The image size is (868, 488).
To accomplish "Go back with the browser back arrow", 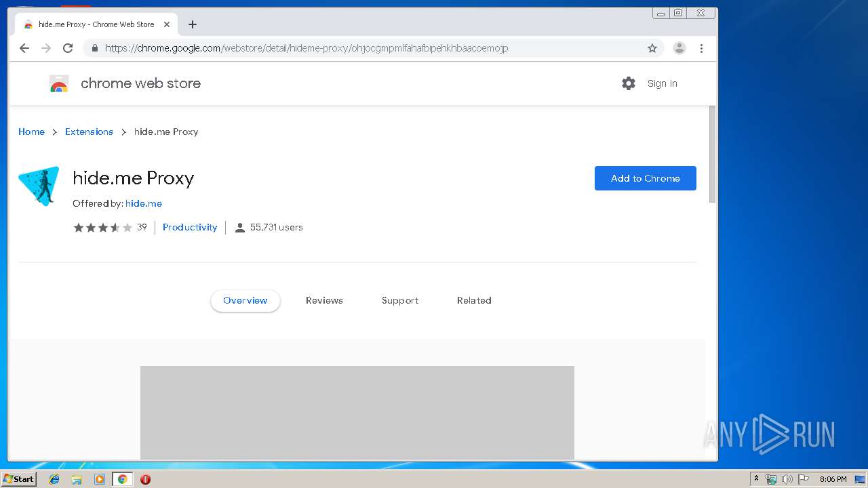I will coord(24,48).
